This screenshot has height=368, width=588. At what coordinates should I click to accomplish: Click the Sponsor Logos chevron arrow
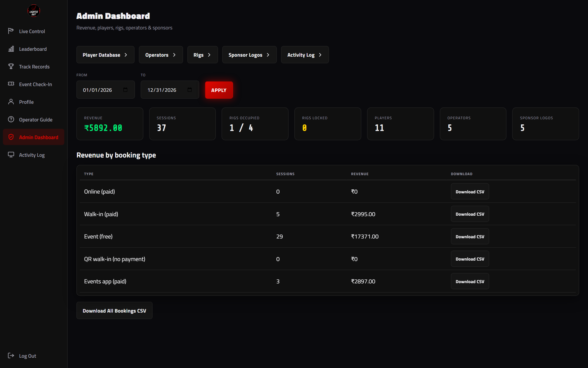(x=268, y=55)
